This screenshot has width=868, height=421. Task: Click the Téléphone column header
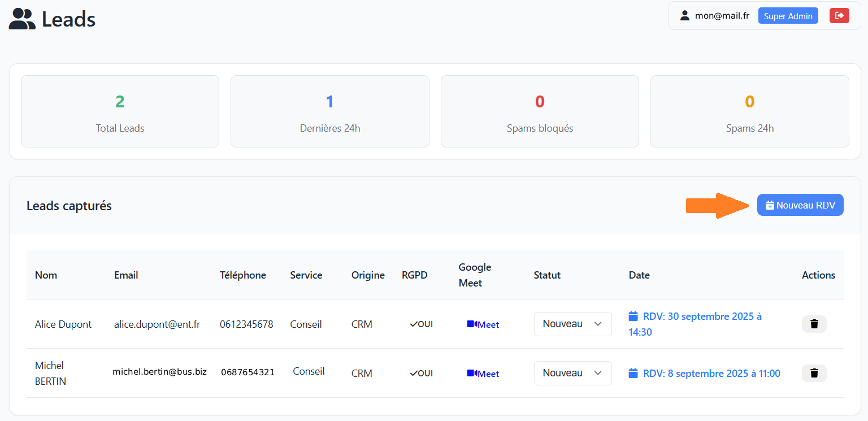click(243, 275)
